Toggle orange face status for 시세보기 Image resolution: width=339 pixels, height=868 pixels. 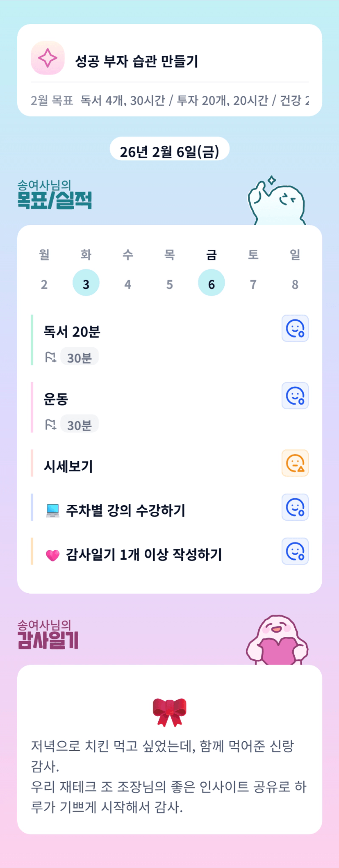coord(295,463)
